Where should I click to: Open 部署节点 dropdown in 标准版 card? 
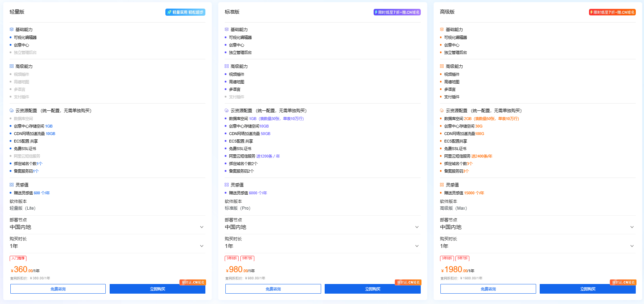pos(323,227)
